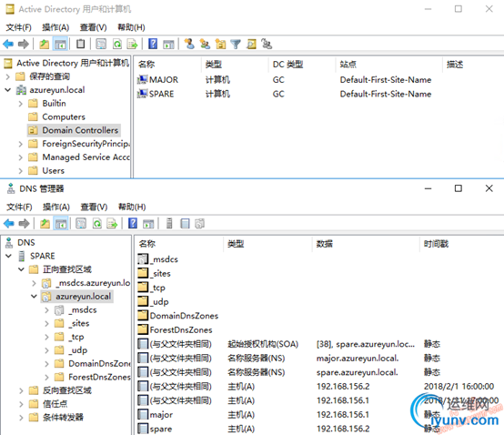Select NS record for major.azureyun.local.
Viewport: 504px width, 435px height.
tap(289, 359)
